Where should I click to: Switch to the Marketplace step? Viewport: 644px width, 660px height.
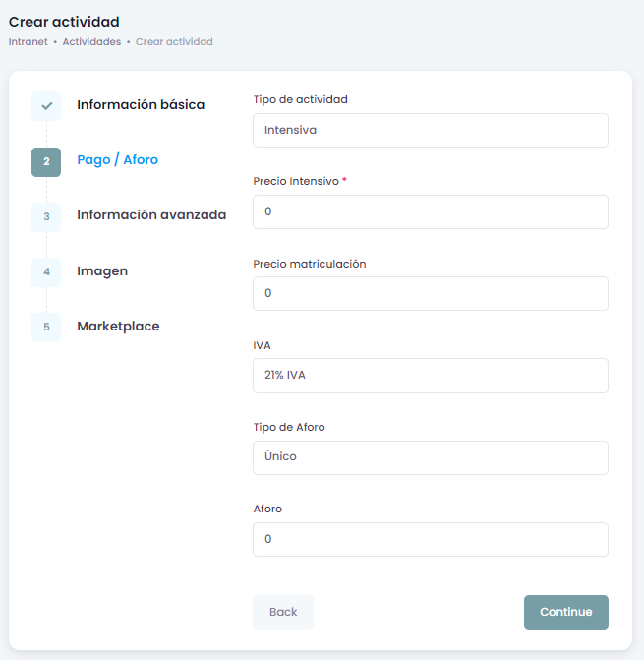118,326
